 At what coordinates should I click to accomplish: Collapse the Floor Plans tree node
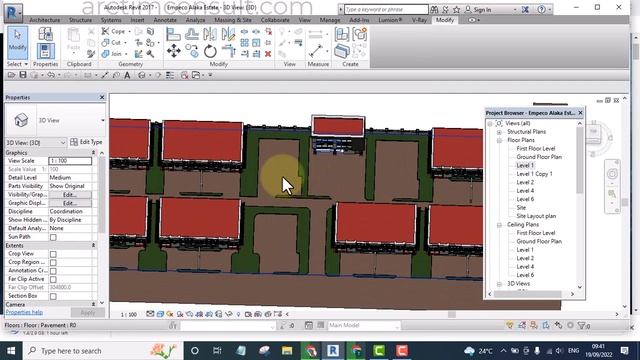(499, 140)
